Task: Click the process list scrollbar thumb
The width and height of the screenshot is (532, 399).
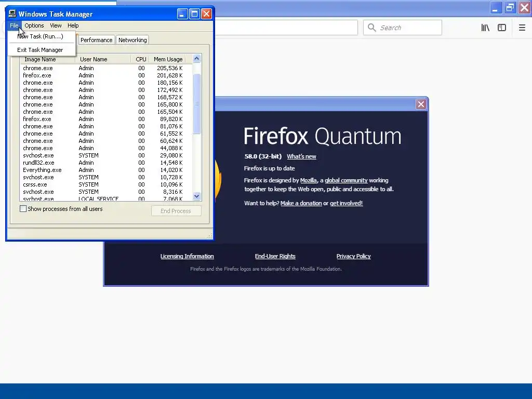Action: (197, 103)
